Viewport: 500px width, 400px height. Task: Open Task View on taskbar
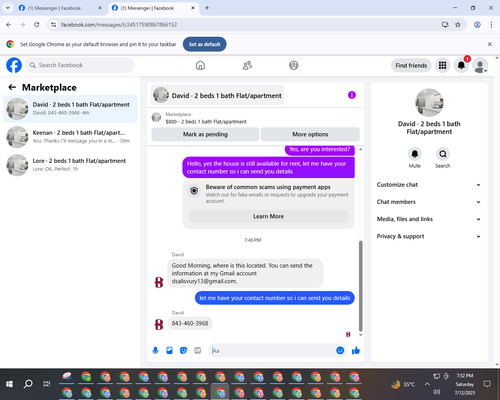click(x=47, y=384)
